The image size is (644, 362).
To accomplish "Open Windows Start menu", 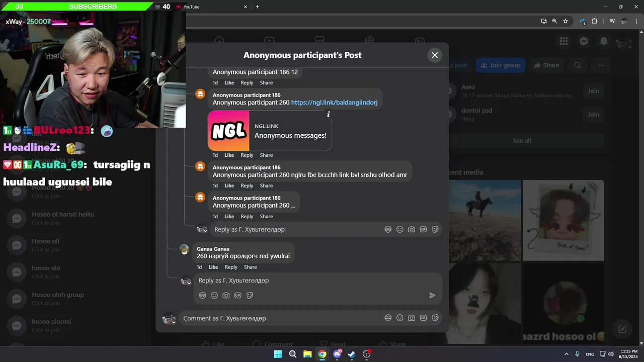I will click(278, 354).
